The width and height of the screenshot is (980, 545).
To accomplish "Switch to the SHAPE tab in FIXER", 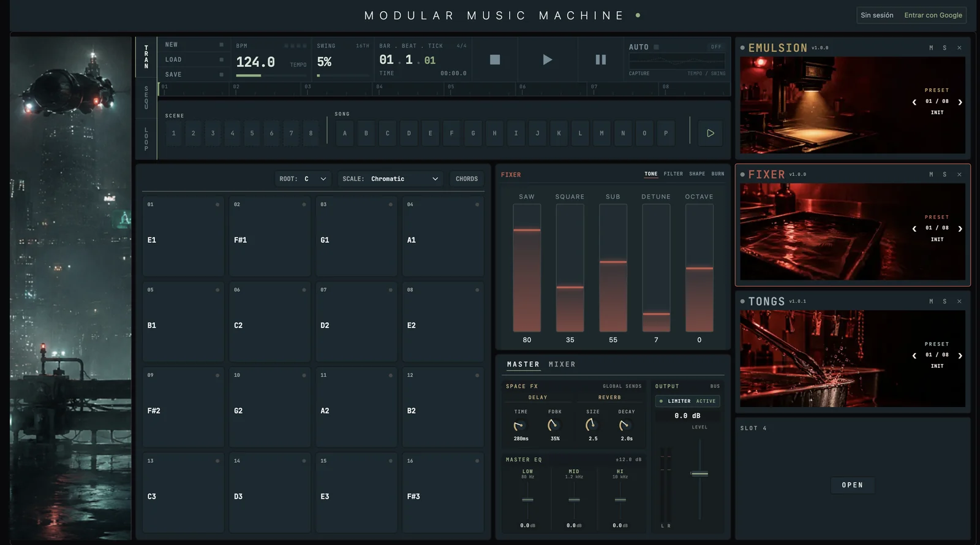I will pyautogui.click(x=697, y=174).
